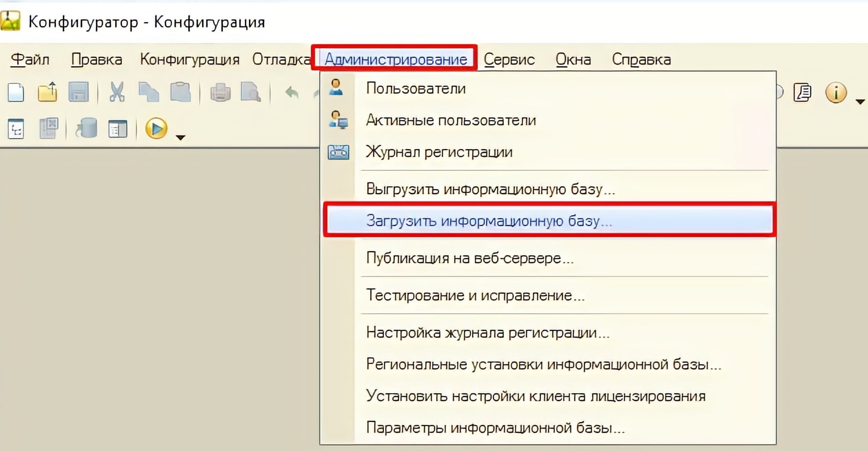Select Пользователи menu entry
868x451 pixels.
[x=548, y=88]
